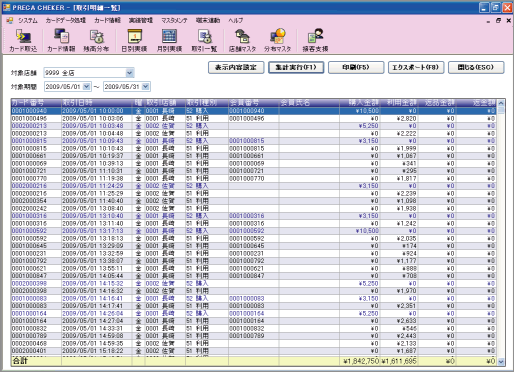Open the 取引一覧 transaction list icon
The image size is (514, 372).
coord(204,40)
